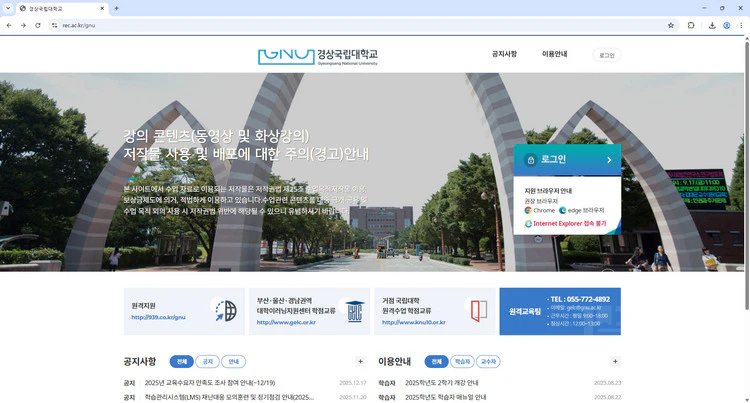Reload the page
The image size is (750, 403).
38,25
